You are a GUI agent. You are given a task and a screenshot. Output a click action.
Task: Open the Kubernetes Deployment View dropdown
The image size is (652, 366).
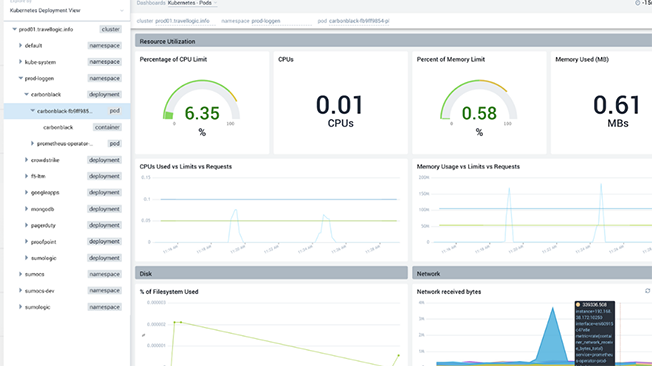click(66, 10)
